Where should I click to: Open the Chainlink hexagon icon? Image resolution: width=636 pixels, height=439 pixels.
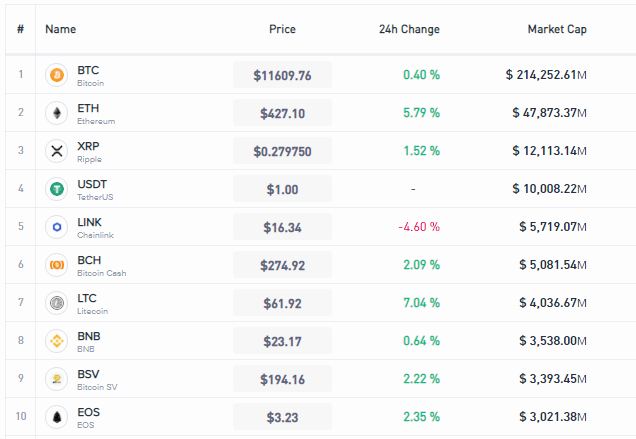(x=57, y=227)
